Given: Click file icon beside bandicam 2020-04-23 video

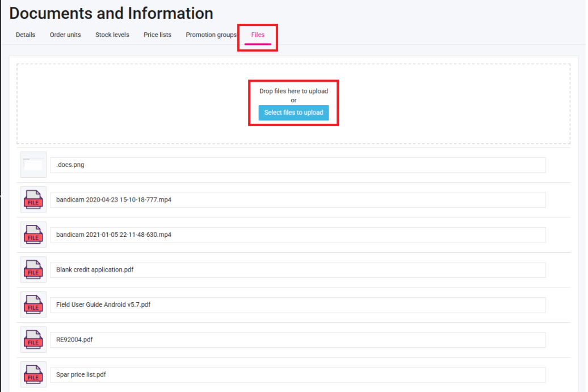Looking at the screenshot, I should [x=33, y=200].
